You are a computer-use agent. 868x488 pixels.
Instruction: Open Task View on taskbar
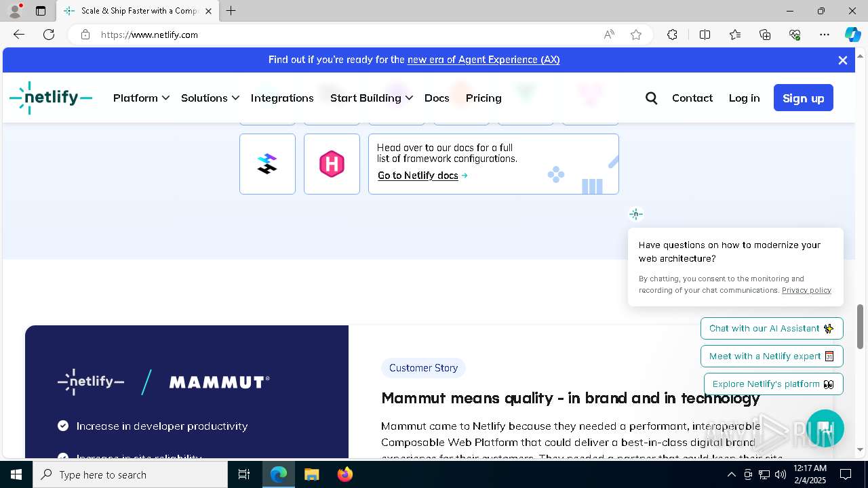click(244, 474)
